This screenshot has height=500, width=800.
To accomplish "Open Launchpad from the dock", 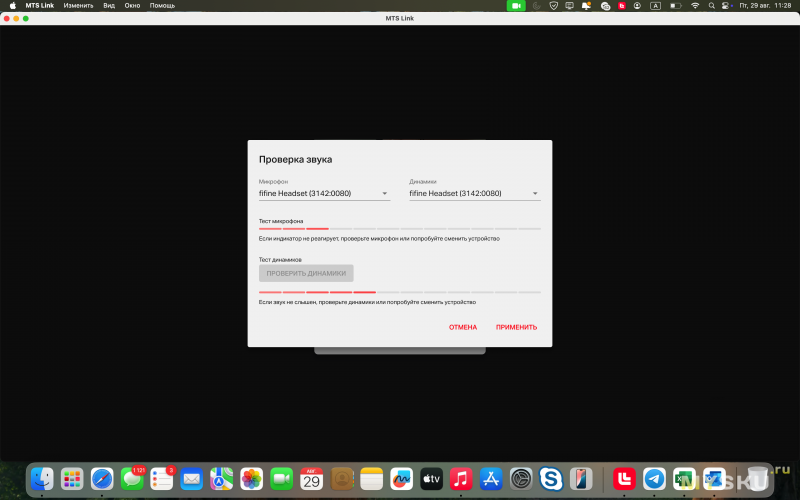I will coord(72,479).
